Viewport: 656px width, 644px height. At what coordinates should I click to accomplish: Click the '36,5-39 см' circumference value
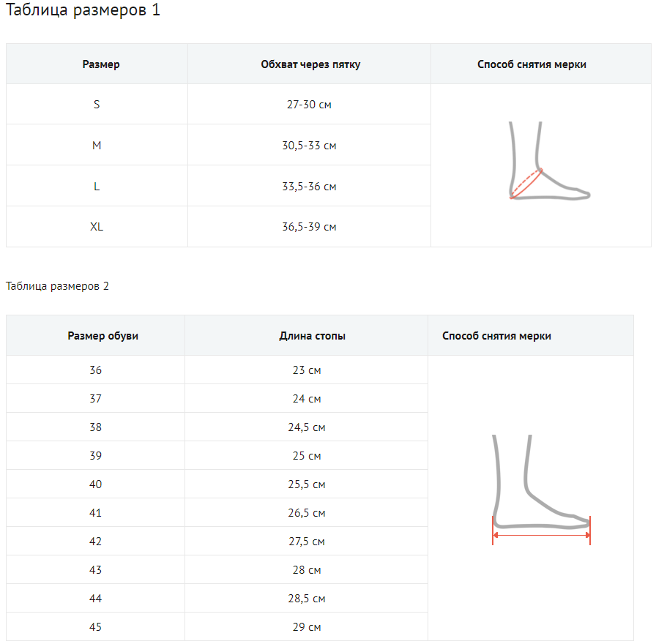pos(309,227)
